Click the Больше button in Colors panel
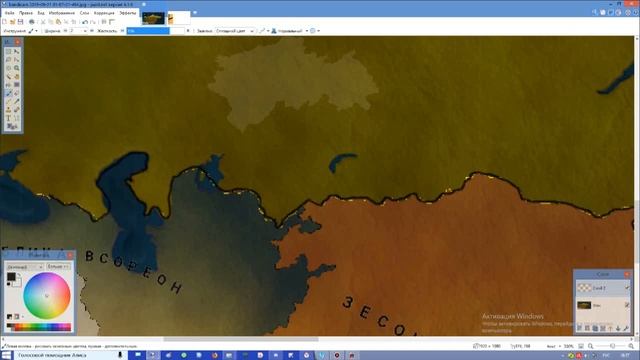This screenshot has height=360, width=640. click(x=58, y=267)
